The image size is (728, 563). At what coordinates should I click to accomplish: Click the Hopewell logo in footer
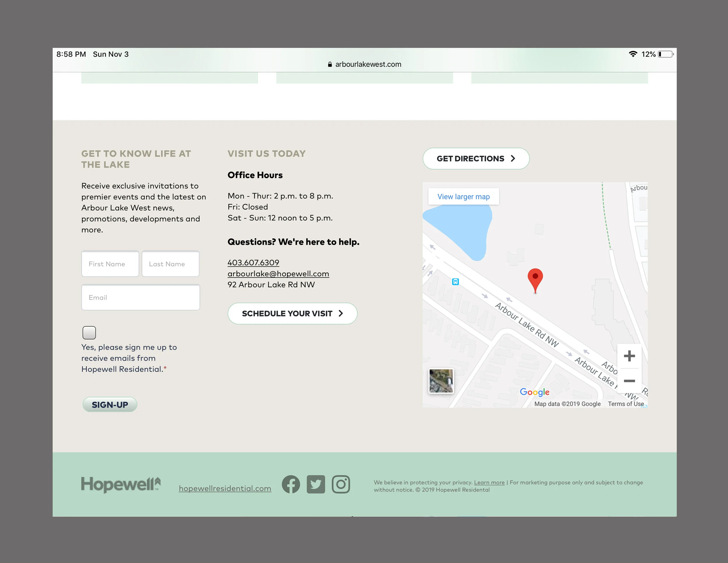[121, 484]
